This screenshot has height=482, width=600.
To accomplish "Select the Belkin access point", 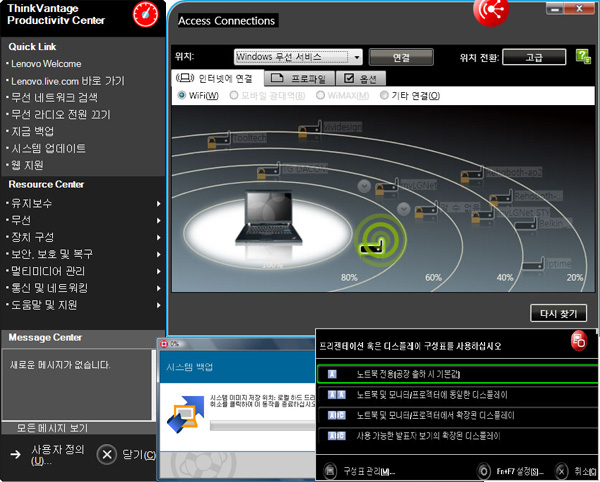I will 527,223.
